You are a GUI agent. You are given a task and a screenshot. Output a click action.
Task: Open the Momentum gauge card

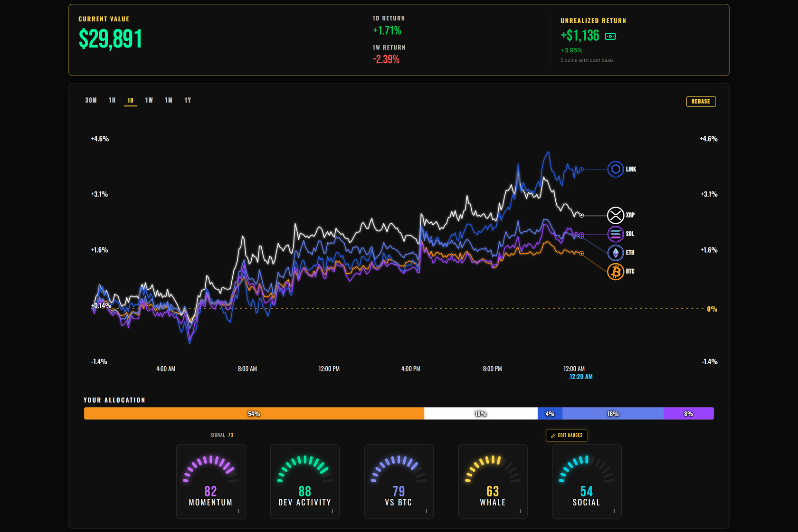[x=211, y=481]
